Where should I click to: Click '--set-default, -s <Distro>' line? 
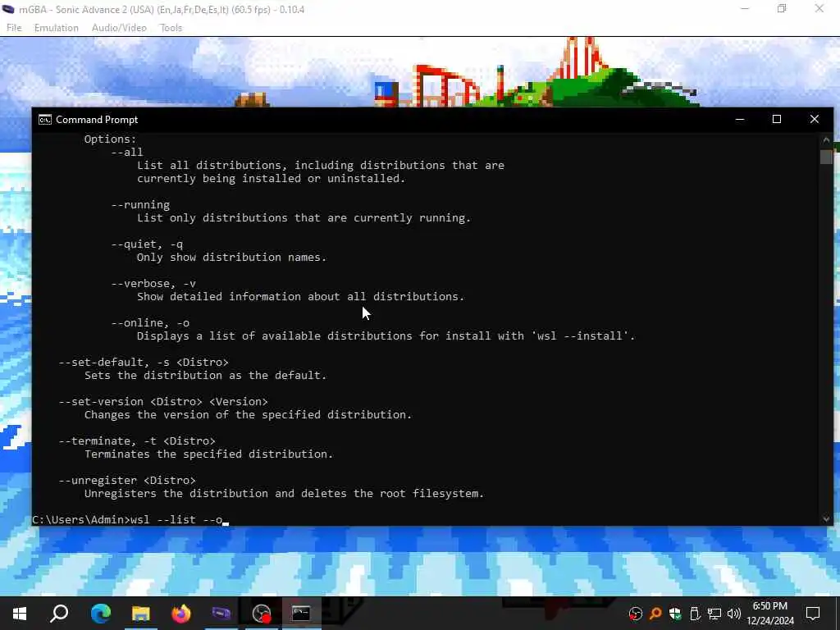[x=144, y=362]
